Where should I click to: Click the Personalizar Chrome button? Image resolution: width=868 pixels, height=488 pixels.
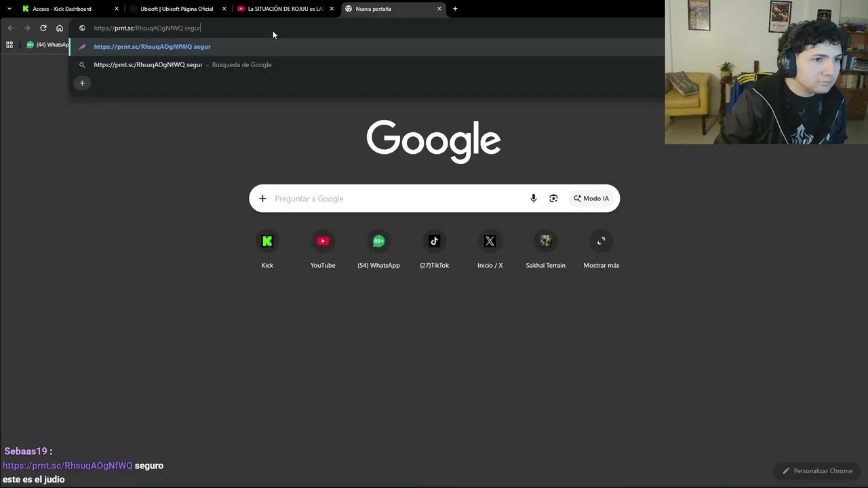[817, 471]
